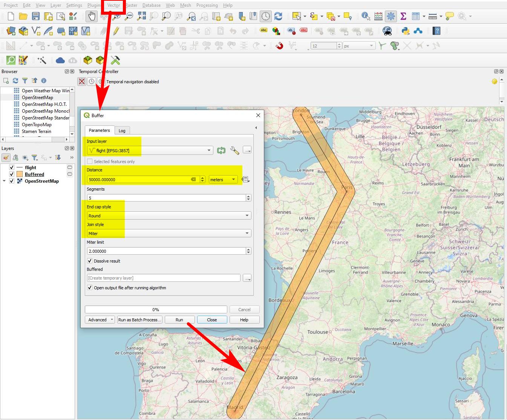The height and width of the screenshot is (420, 507).
Task: Click iterate-over-layer green arrows icon in Buffer
Action: 221,151
